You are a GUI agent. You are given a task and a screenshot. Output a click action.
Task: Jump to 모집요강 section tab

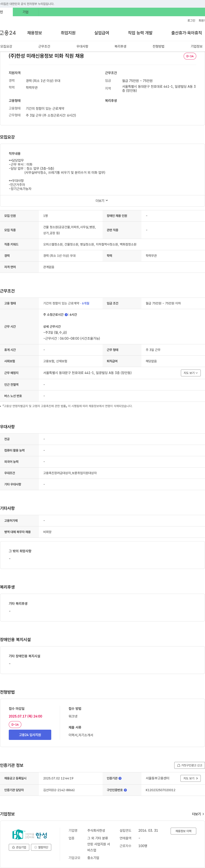point(6,46)
